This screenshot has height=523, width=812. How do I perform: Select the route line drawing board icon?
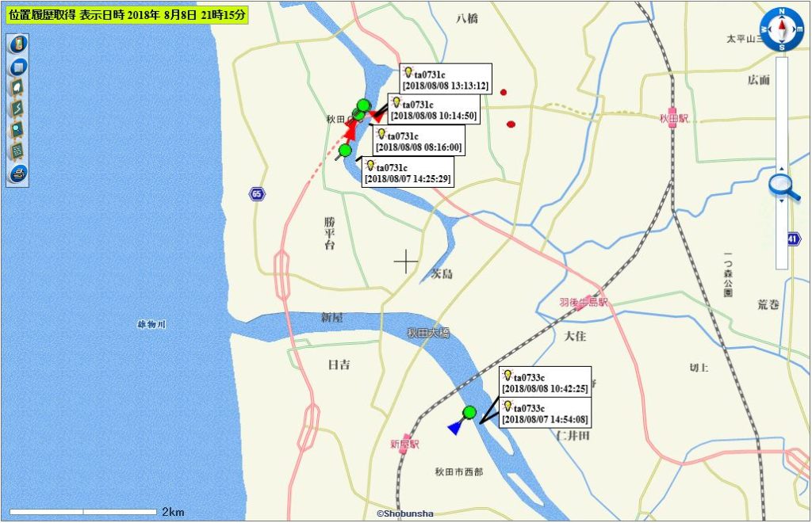pyautogui.click(x=17, y=109)
